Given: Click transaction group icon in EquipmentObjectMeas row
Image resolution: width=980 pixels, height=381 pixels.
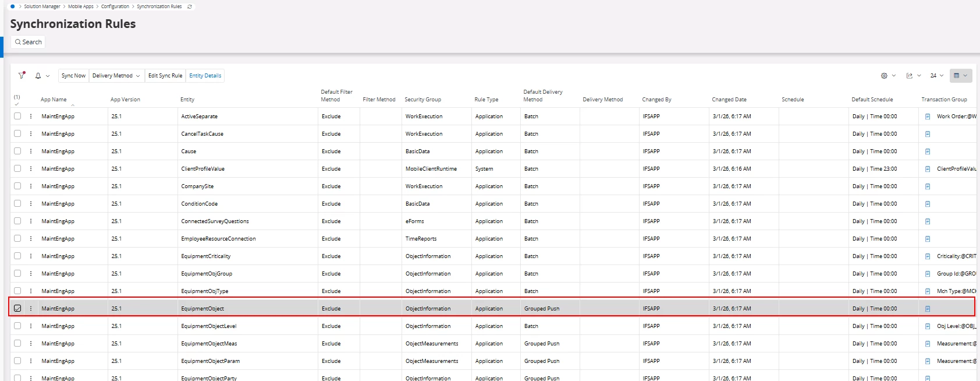Looking at the screenshot, I should coord(928,344).
